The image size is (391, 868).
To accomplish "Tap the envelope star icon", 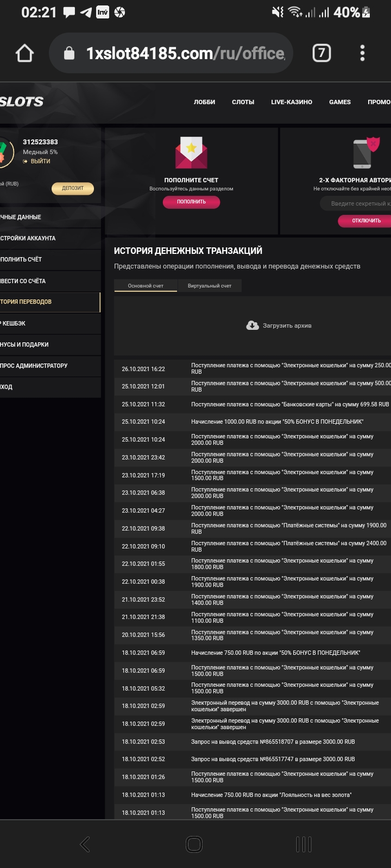I will click(x=191, y=152).
